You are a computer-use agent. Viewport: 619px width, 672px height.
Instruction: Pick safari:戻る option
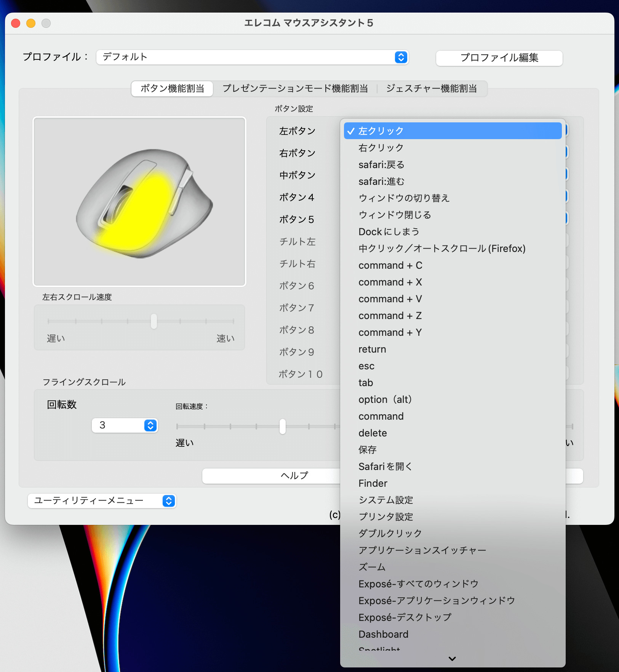pos(453,164)
